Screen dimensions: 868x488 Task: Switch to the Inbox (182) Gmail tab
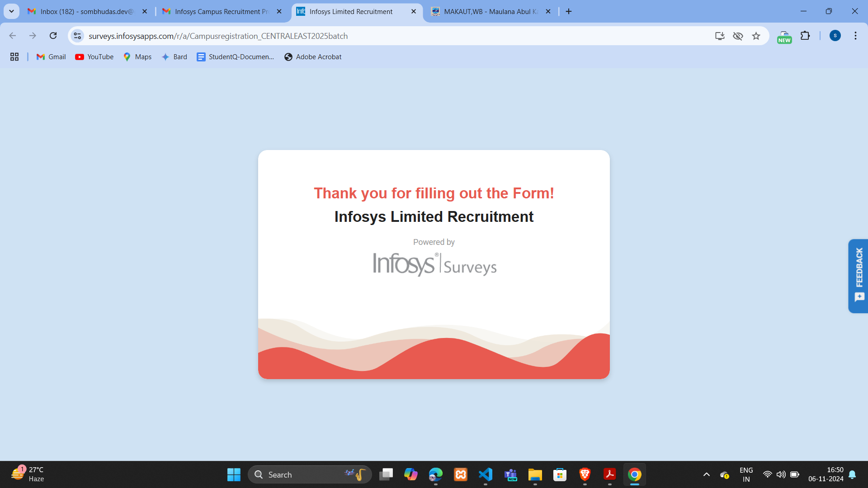[x=88, y=11]
